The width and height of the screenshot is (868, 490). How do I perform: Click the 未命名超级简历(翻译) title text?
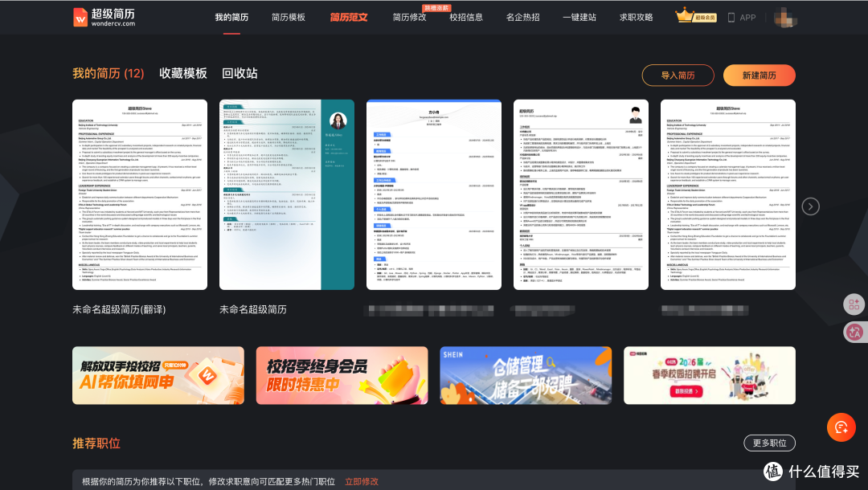coord(119,310)
